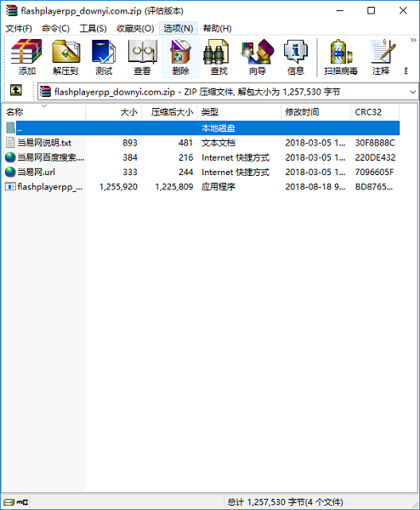The image size is (420, 510).
Task: Click the 应用程序 type cell
Action: [219, 187]
